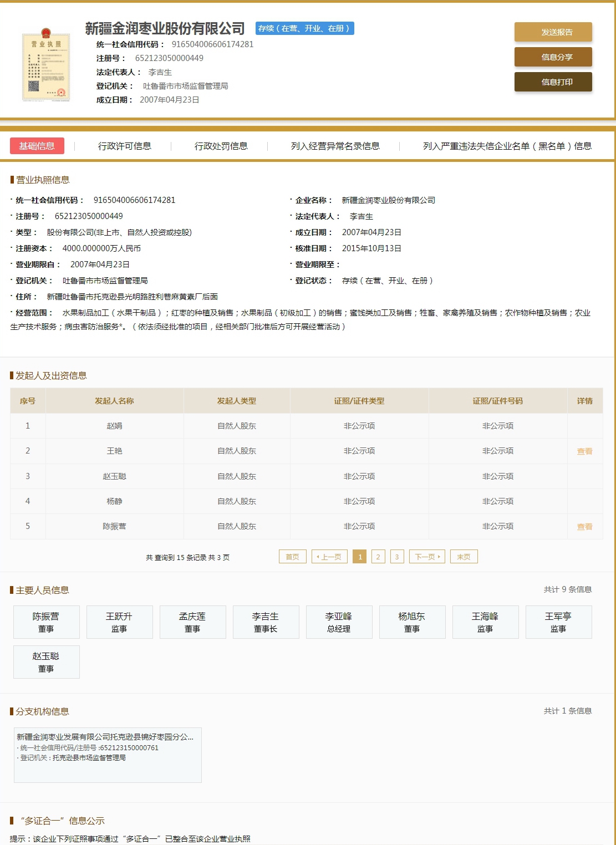
Task: View details link in 陈振营 row
Action: (584, 527)
